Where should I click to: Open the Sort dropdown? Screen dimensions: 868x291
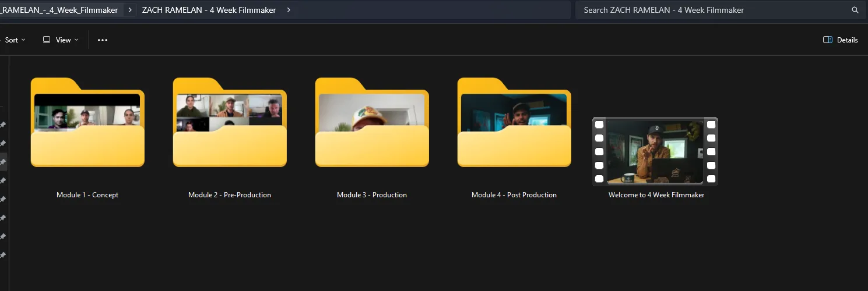tap(15, 40)
